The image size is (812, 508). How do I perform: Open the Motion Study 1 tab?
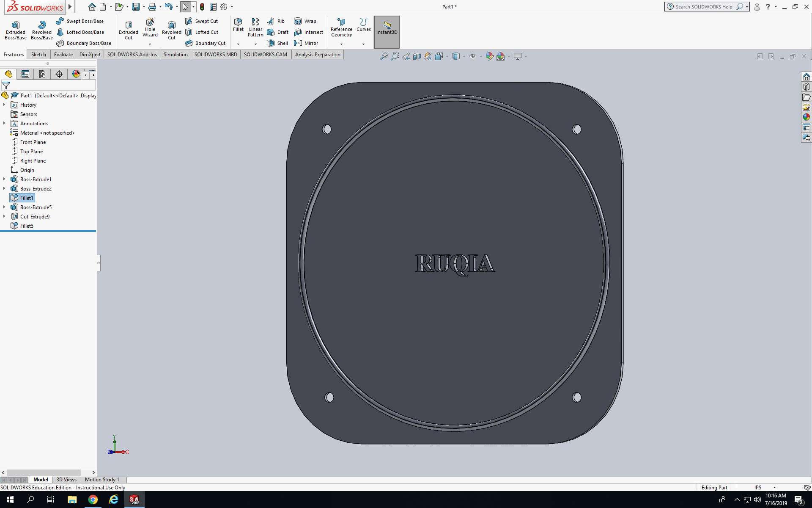point(102,480)
